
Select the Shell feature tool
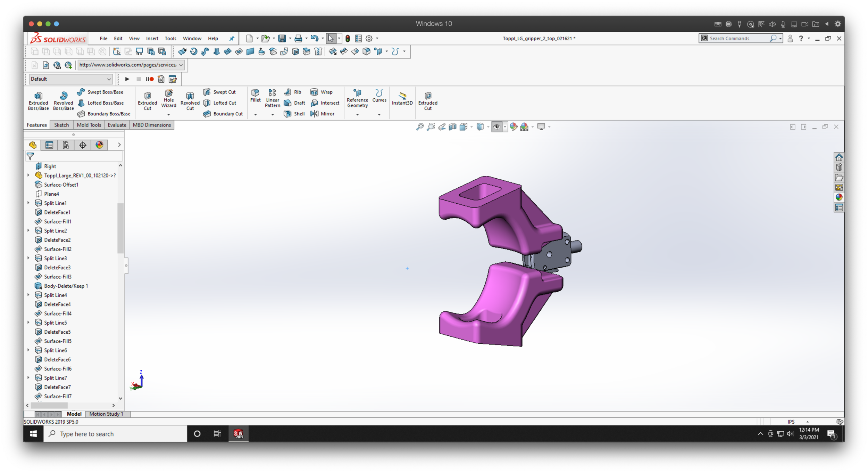[294, 114]
